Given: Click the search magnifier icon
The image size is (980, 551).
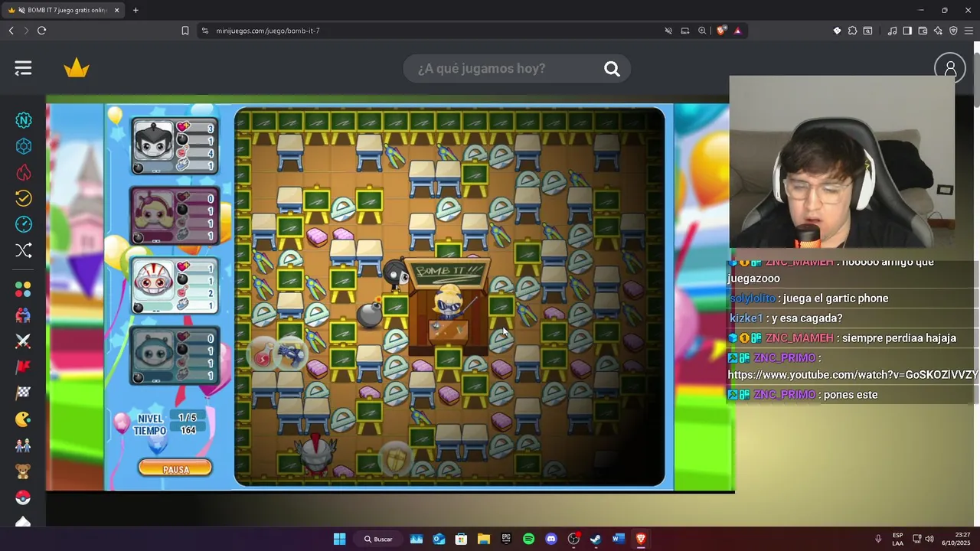Looking at the screenshot, I should click(612, 69).
